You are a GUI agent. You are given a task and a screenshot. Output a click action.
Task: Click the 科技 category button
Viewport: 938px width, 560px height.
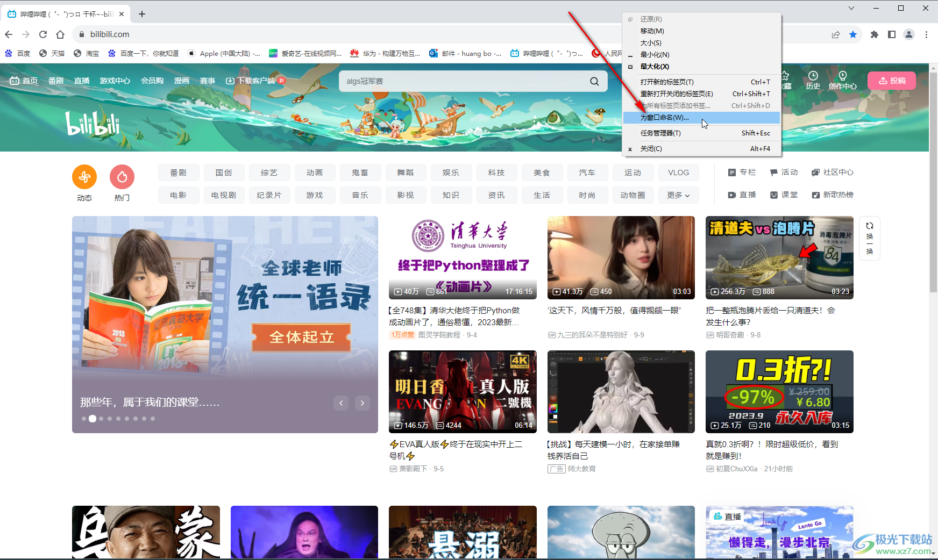496,173
